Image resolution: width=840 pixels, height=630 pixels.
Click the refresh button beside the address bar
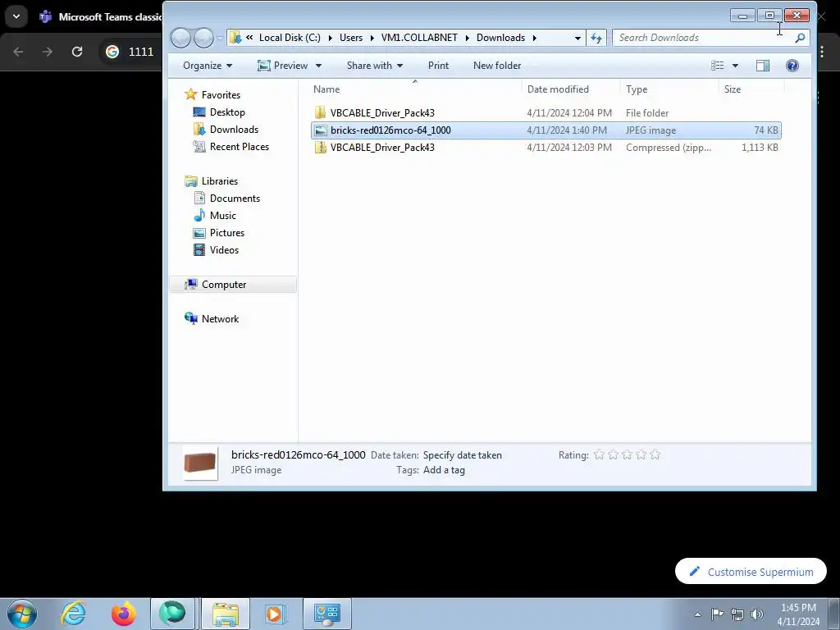click(x=596, y=38)
